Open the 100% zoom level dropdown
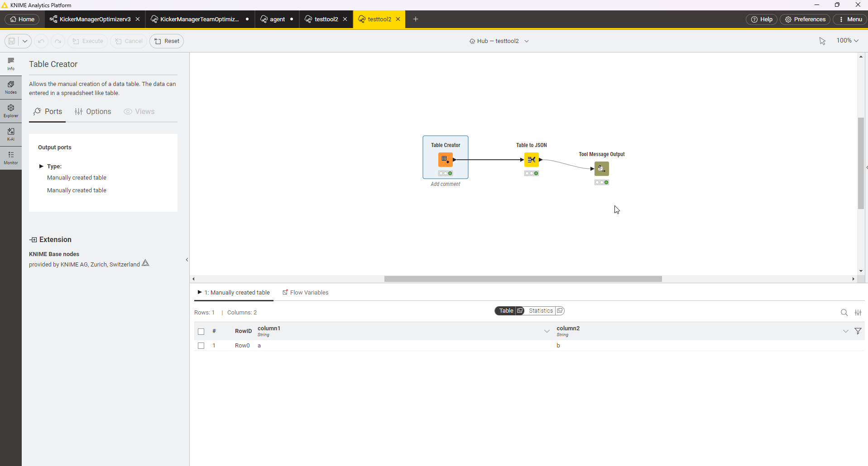Screen dimensions: 868x466 click(x=848, y=41)
